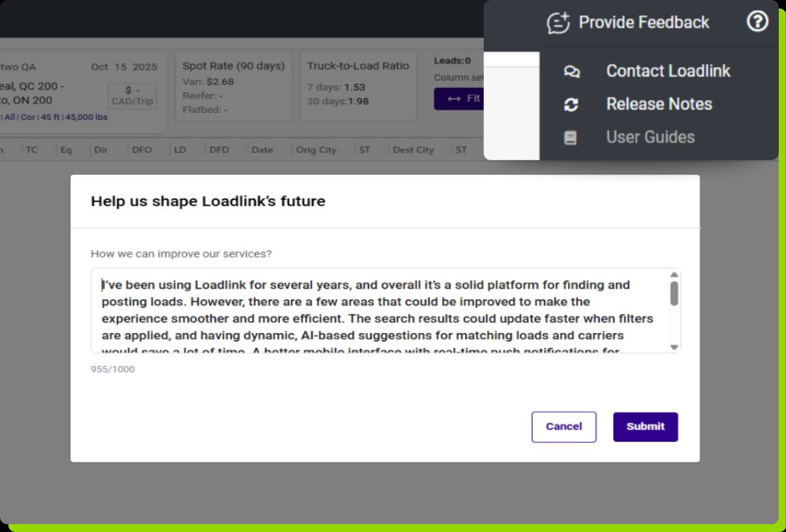Click the Dest City column header
This screenshot has height=532, width=786.
(x=413, y=150)
